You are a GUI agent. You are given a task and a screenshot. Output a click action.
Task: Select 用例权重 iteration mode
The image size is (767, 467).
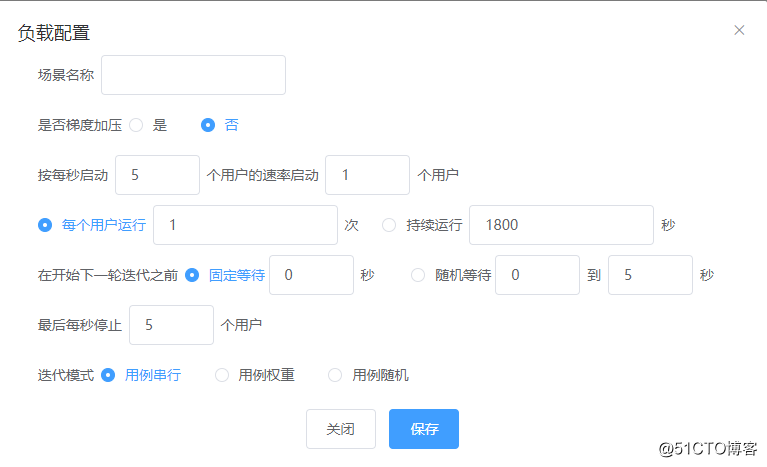pyautogui.click(x=222, y=375)
